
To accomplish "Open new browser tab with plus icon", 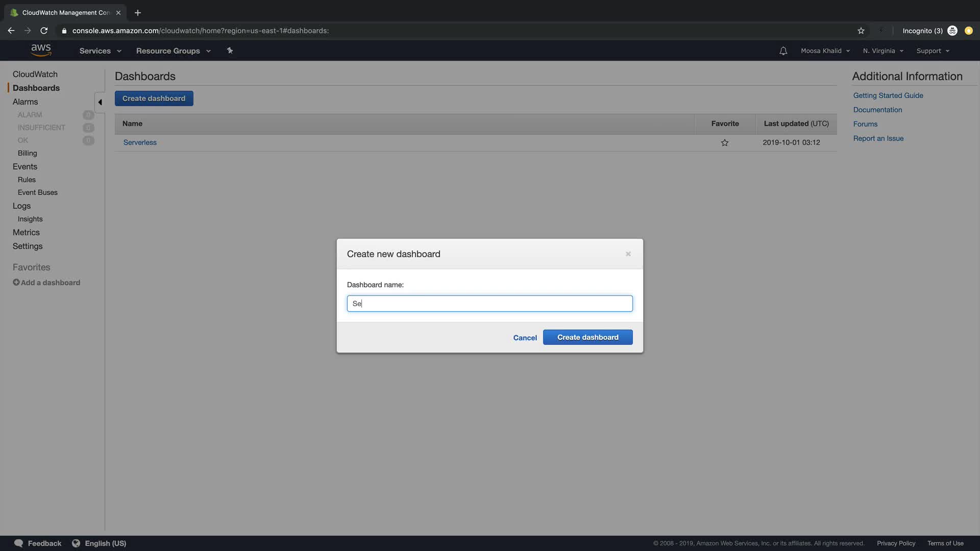I will 138,13.
